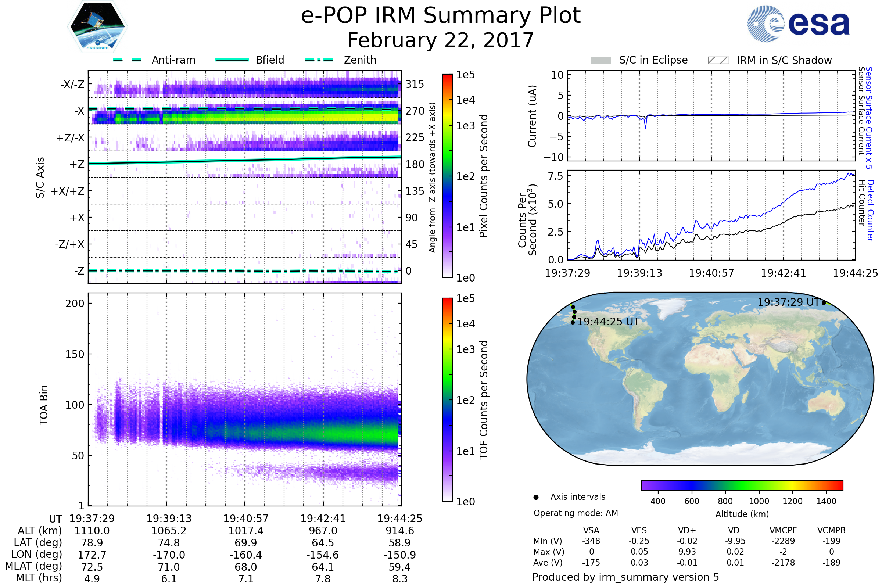
Task: Click the Detect Counter blue axis label
Action: coord(870,211)
